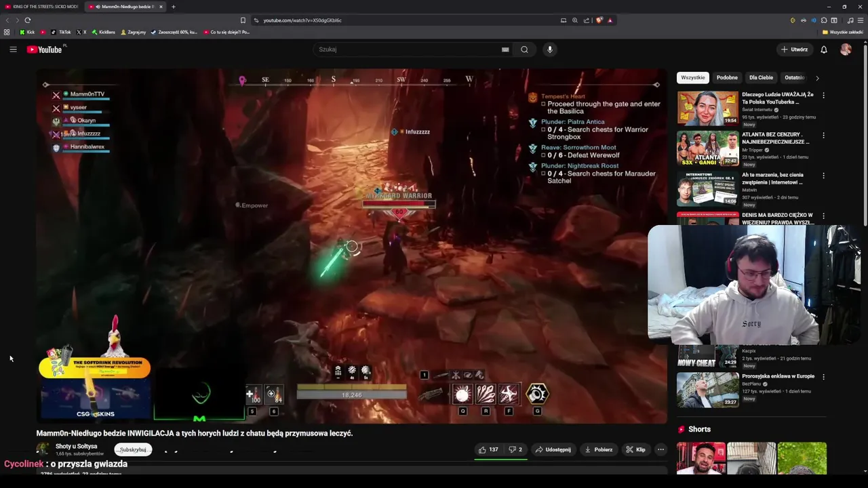
Task: Open the Wszystkie zakładki bookmarks folder
Action: coord(842,32)
